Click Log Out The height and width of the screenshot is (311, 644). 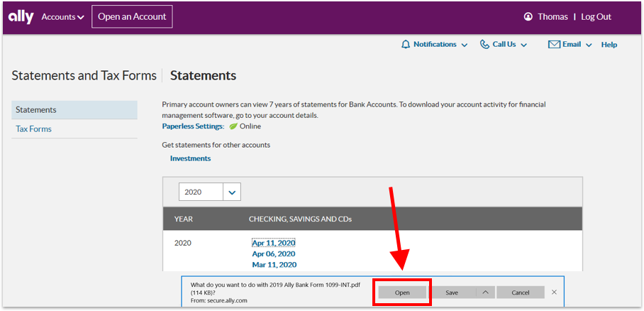click(x=596, y=17)
